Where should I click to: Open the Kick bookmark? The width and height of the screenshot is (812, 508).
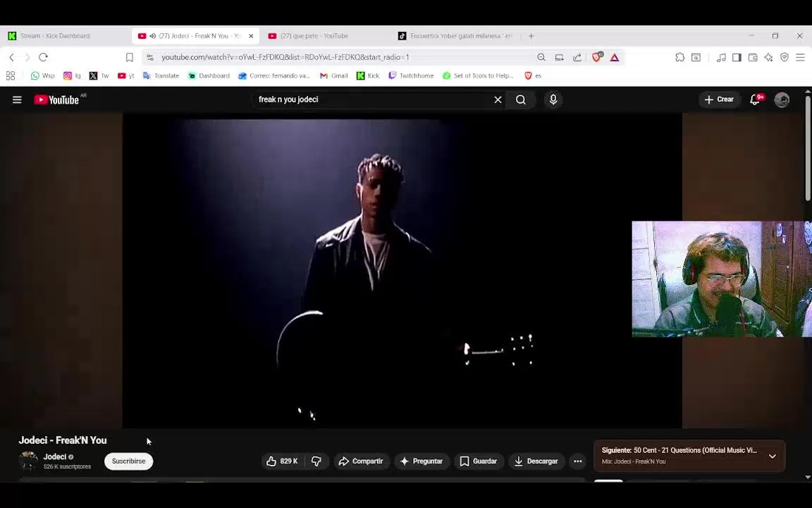pyautogui.click(x=368, y=75)
